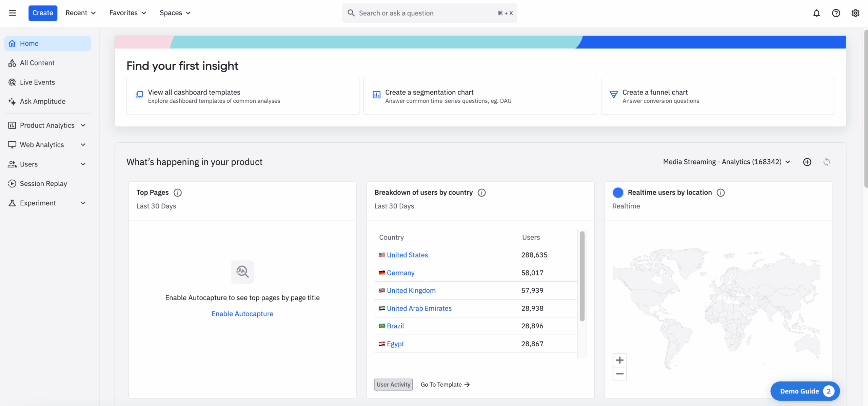
Task: Click the Enable Autocapture link
Action: coord(242,313)
